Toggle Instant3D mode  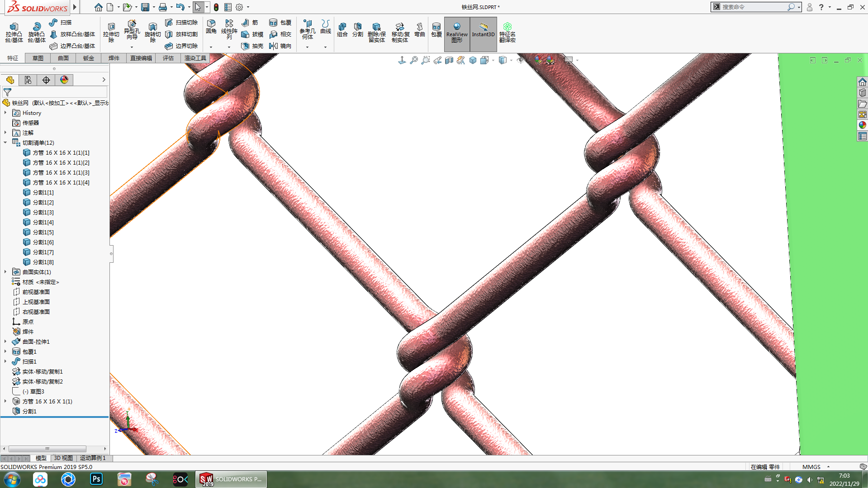483,33
